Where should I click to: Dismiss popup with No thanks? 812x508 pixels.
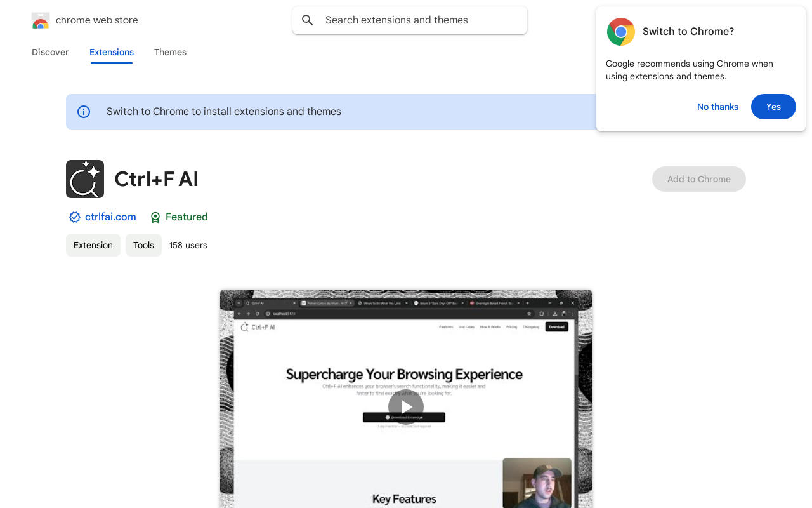(x=717, y=107)
